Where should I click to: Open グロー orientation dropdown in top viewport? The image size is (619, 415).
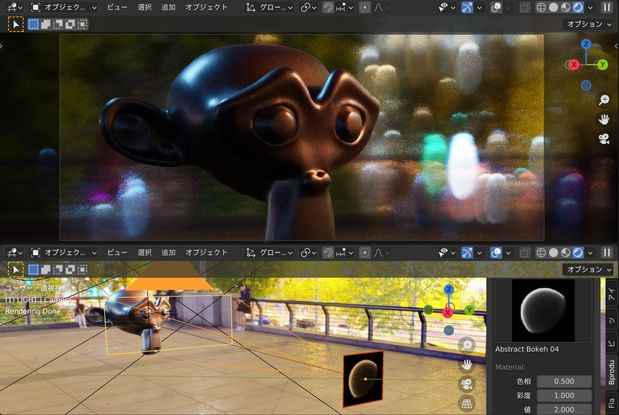(x=269, y=8)
